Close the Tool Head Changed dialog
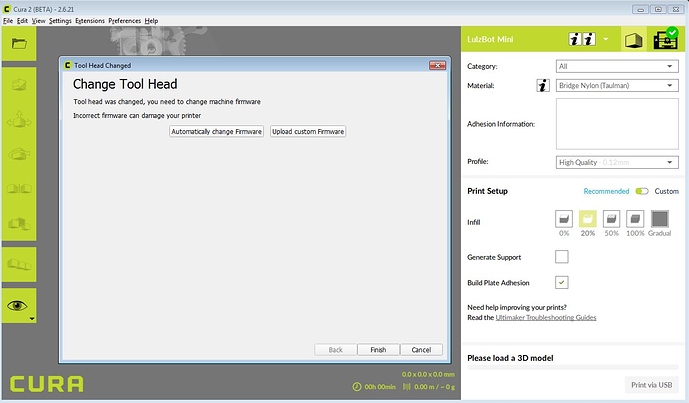 437,65
